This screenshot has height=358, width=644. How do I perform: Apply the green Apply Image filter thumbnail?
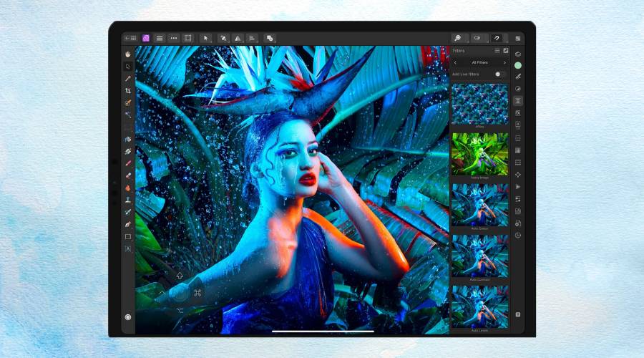coord(479,154)
